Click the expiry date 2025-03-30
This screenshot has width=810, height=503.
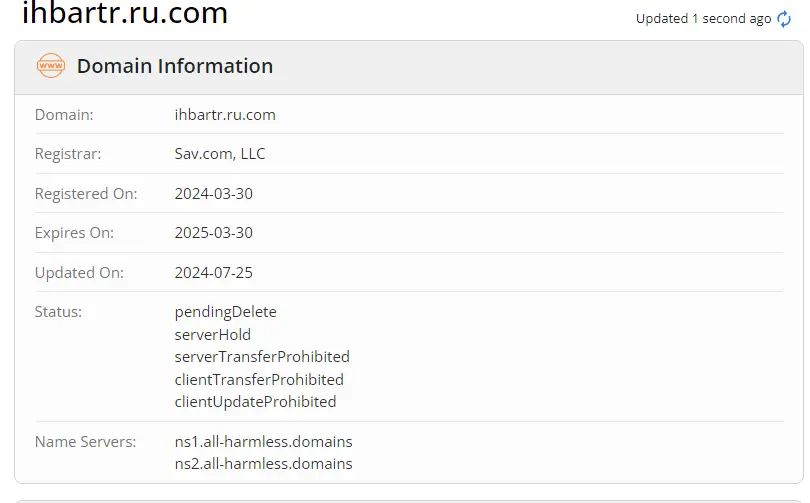213,233
